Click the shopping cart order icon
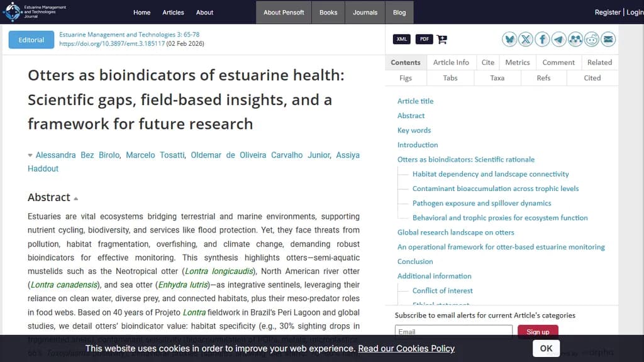The width and height of the screenshot is (644, 362). [x=442, y=39]
